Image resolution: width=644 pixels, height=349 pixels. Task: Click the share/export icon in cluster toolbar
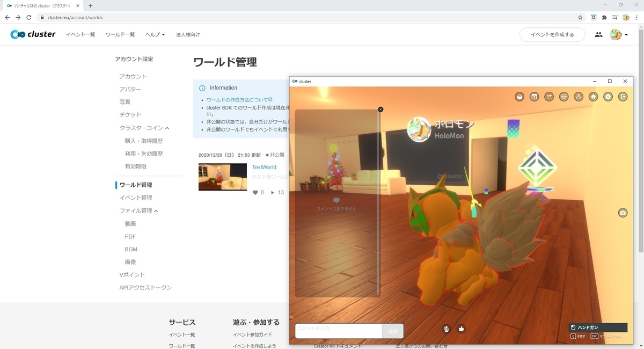click(549, 97)
